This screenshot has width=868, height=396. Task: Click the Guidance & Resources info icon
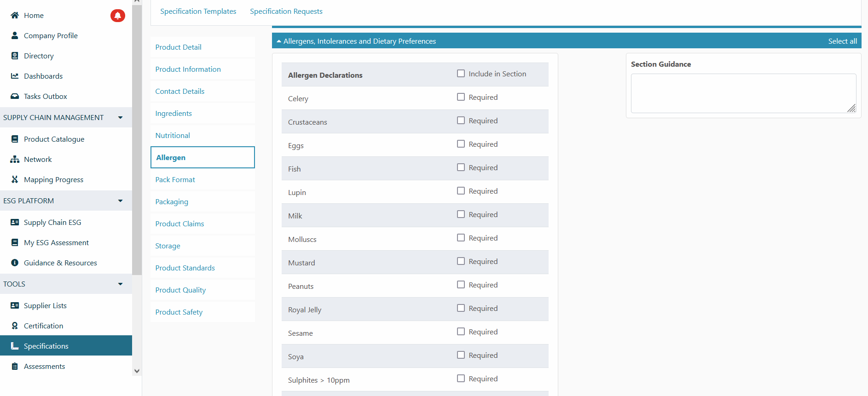click(x=15, y=263)
